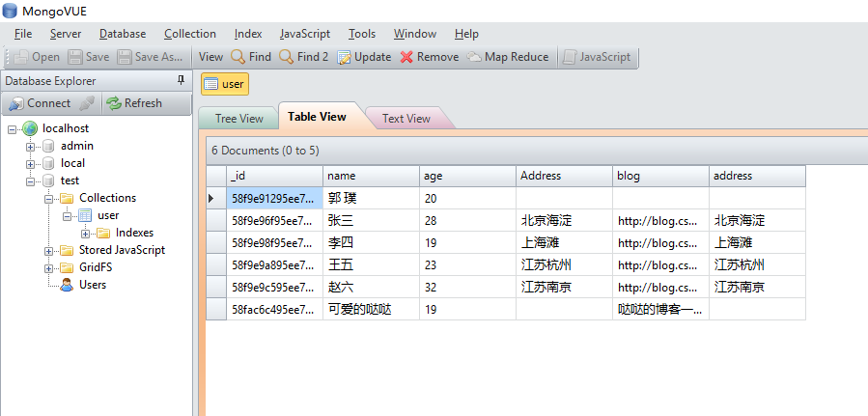Click the MongoVUE title bar logo
The width and height of the screenshot is (868, 416).
click(10, 10)
